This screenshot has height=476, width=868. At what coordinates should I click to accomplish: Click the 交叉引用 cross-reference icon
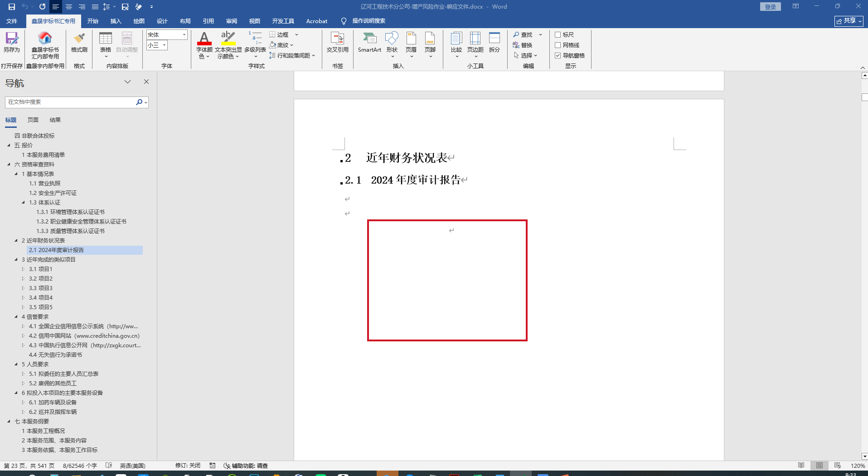pyautogui.click(x=338, y=42)
